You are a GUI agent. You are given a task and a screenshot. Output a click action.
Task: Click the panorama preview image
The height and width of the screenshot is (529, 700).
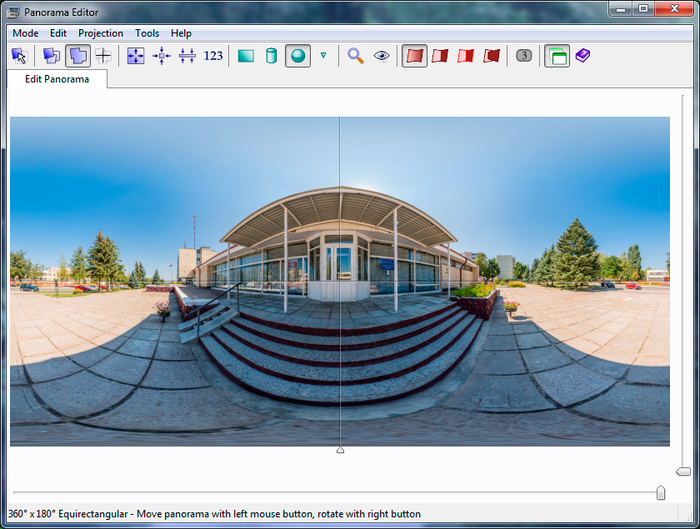point(340,281)
